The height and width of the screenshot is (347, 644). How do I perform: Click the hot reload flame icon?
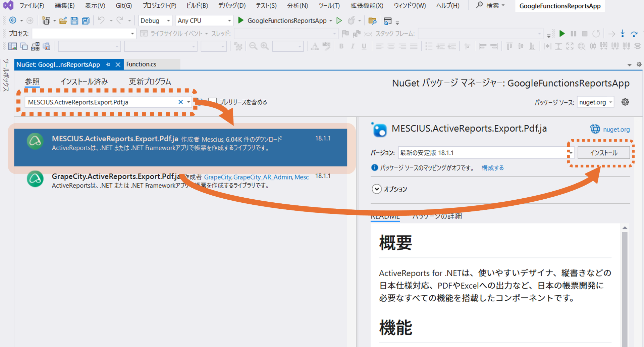coord(351,20)
